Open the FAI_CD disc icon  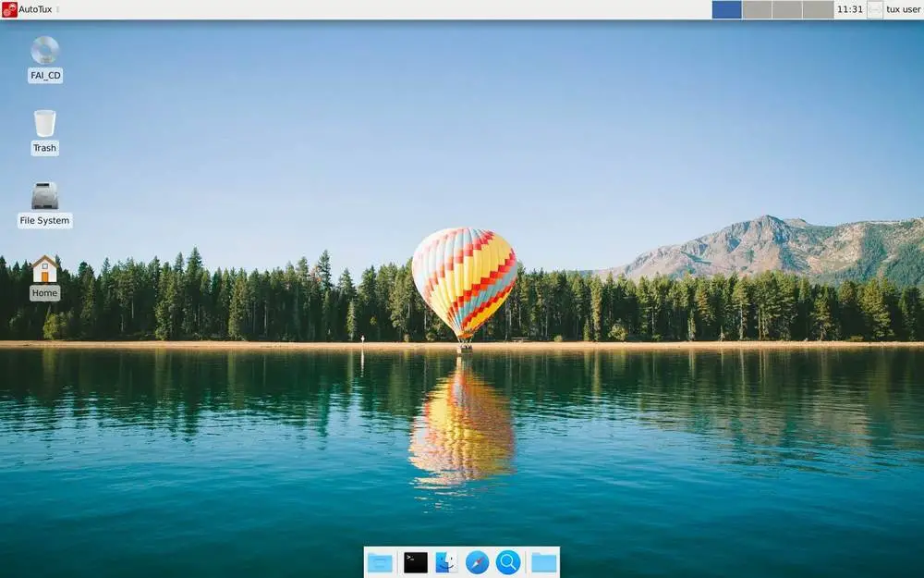(x=44, y=51)
